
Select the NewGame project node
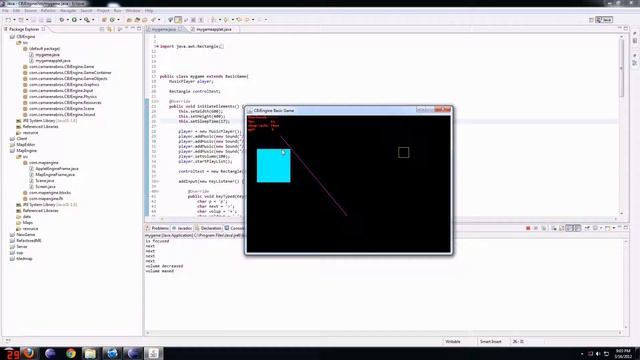coord(26,235)
